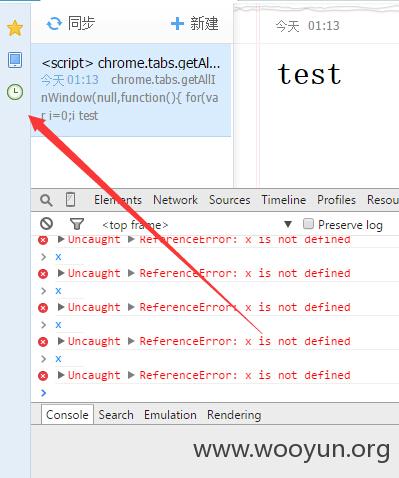Open the Emulation drawer tab
Viewport: 399px width, 478px height.
click(x=170, y=415)
